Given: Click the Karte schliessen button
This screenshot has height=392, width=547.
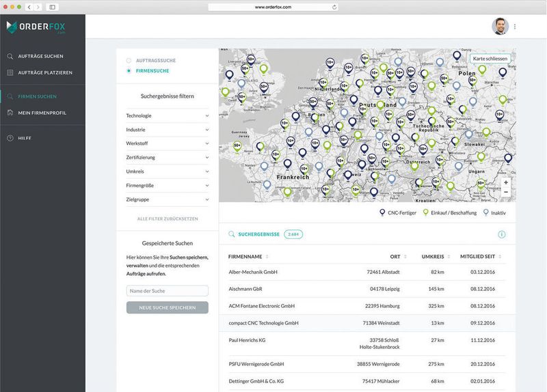Looking at the screenshot, I should pos(490,59).
